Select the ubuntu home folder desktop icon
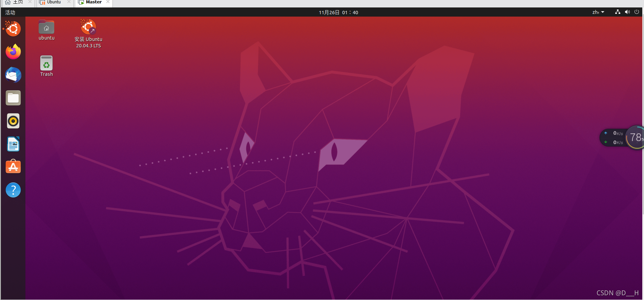The width and height of the screenshot is (644, 300). pyautogui.click(x=46, y=30)
